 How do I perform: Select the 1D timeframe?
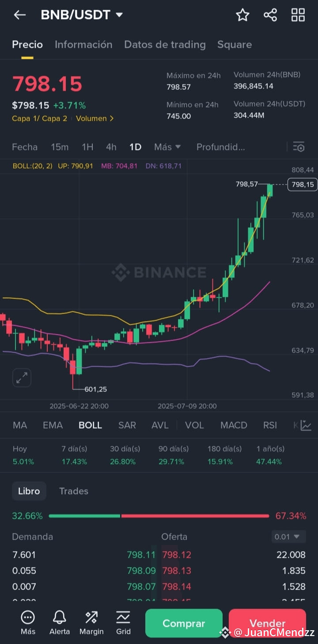coord(135,147)
